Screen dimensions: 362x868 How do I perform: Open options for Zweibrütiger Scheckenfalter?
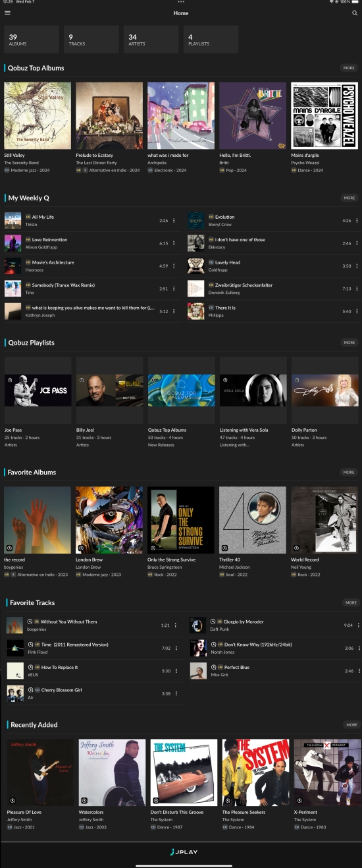357,289
